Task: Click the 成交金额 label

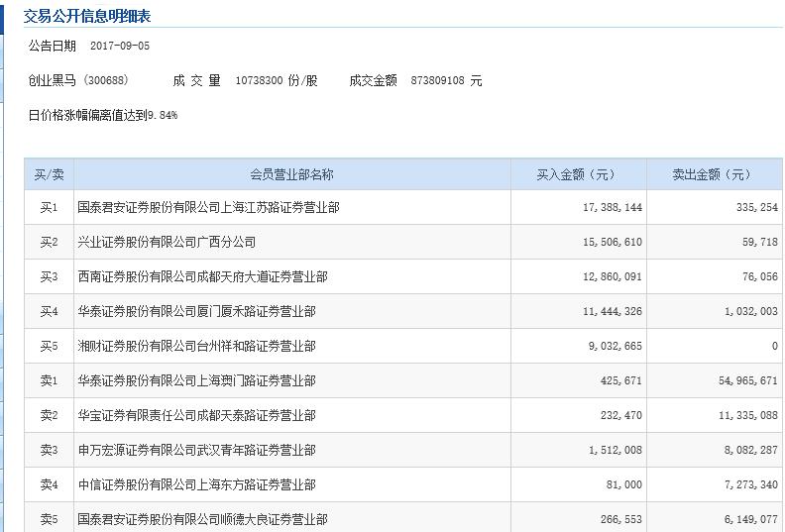Action: (373, 80)
